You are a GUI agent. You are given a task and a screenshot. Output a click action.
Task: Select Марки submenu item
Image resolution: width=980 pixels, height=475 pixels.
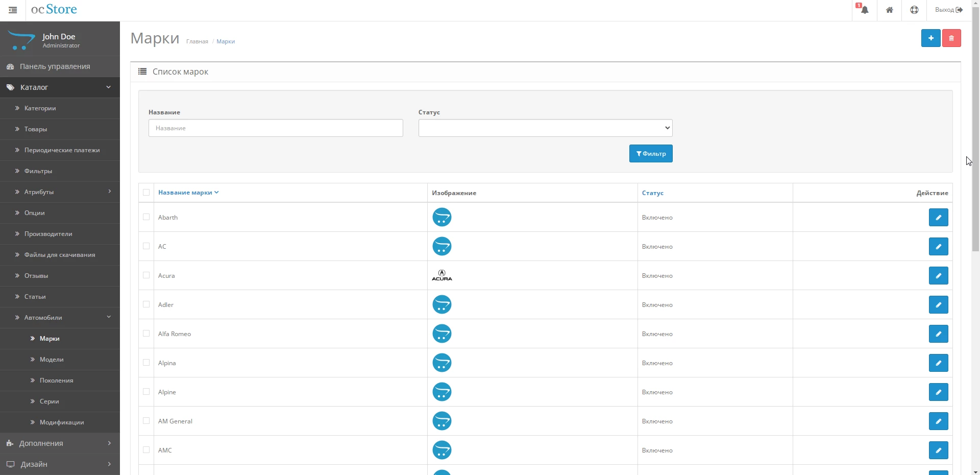pyautogui.click(x=60, y=339)
